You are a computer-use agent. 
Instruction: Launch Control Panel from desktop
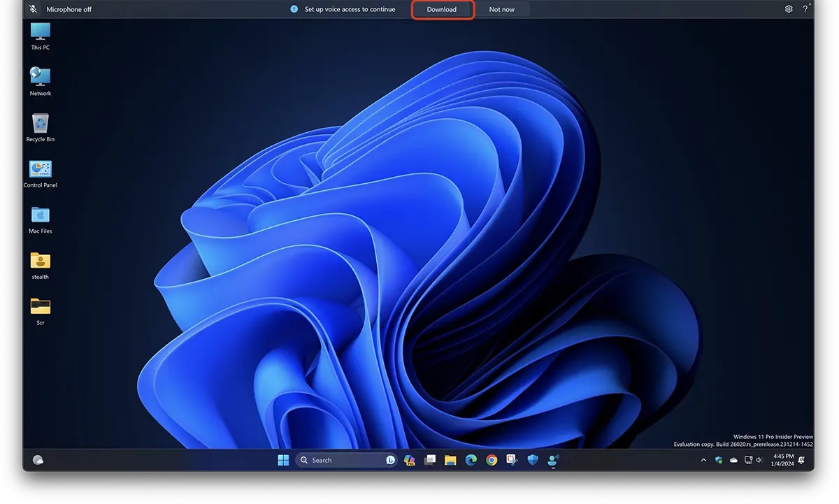pyautogui.click(x=41, y=170)
